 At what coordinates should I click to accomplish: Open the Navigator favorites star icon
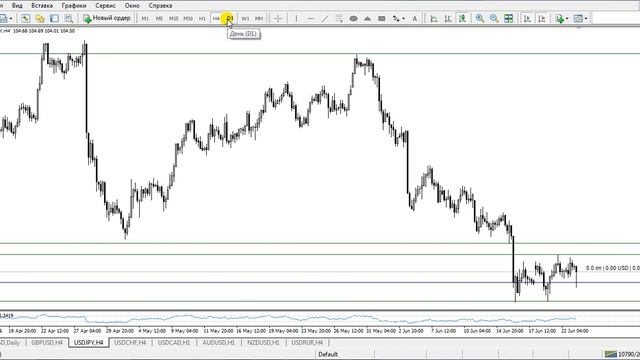[x=40, y=18]
